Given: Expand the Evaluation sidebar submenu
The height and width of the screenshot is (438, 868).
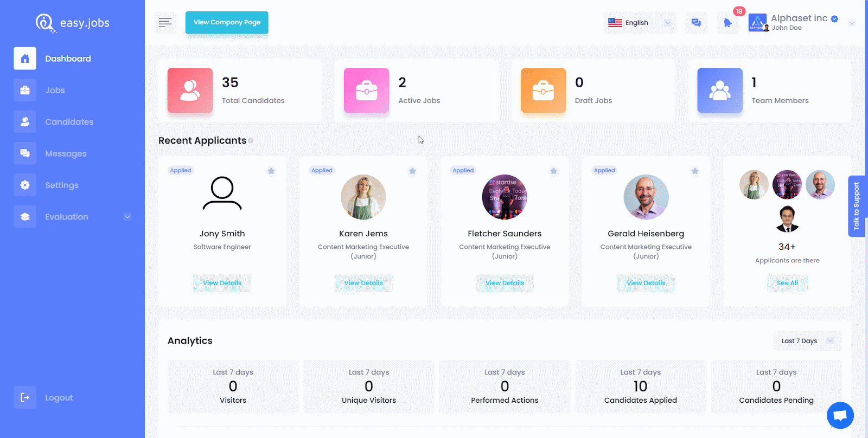Looking at the screenshot, I should coord(127,217).
